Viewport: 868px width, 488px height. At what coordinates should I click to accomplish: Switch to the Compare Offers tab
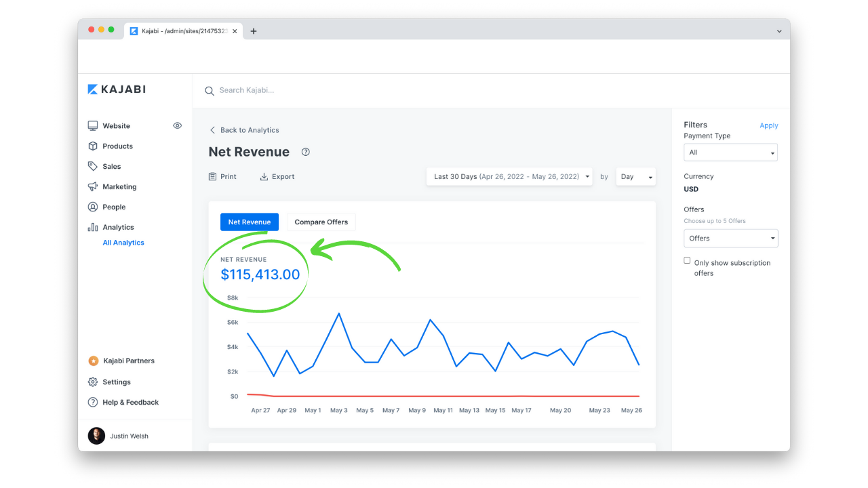321,222
